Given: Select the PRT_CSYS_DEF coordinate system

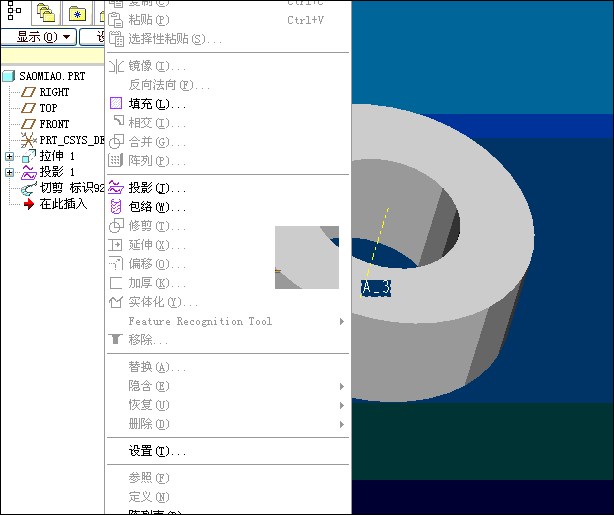Looking at the screenshot, I should click(72, 140).
